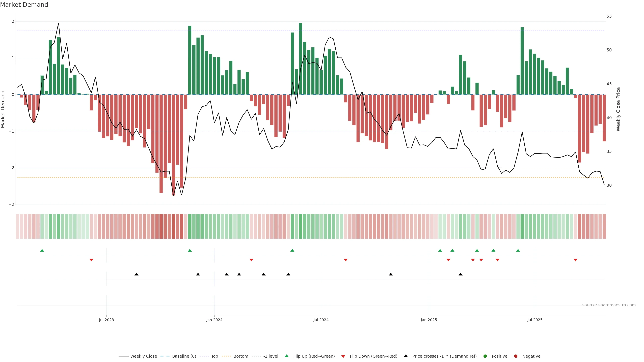Click red Flip Down triangle legend icon
The image size is (644, 362).
(x=343, y=356)
